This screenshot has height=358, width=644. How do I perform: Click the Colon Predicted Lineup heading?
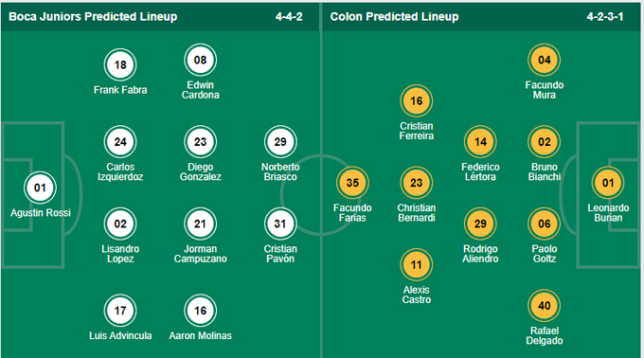coord(394,16)
